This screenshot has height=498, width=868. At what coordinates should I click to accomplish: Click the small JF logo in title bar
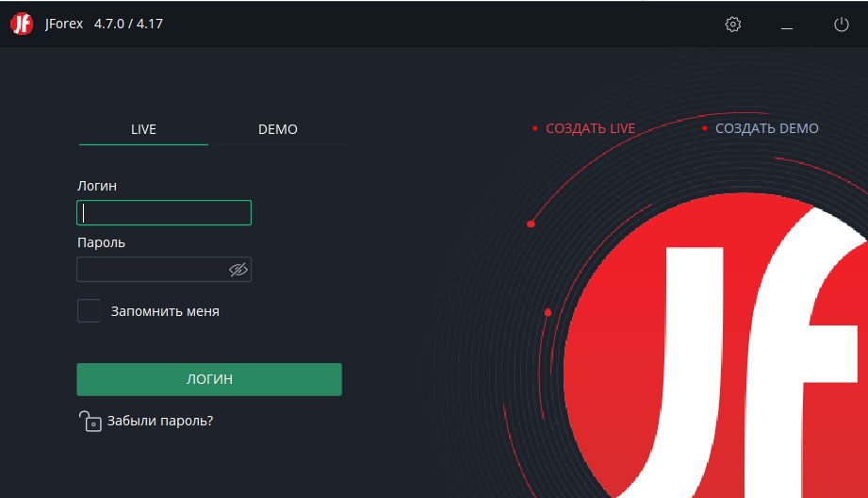[x=22, y=25]
